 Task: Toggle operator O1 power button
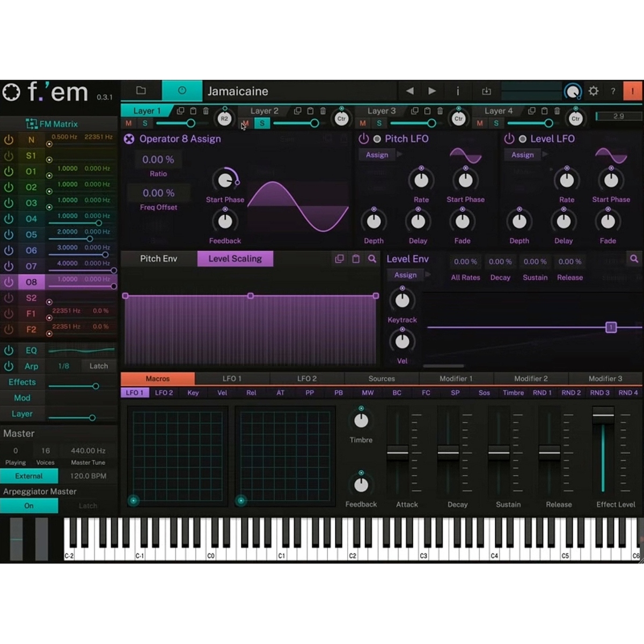9,171
